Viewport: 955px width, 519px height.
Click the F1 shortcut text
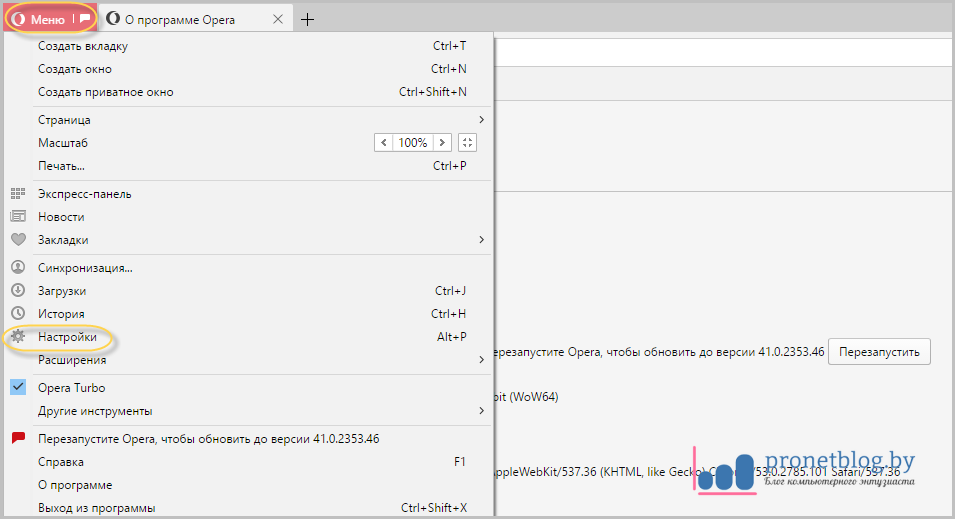click(460, 462)
